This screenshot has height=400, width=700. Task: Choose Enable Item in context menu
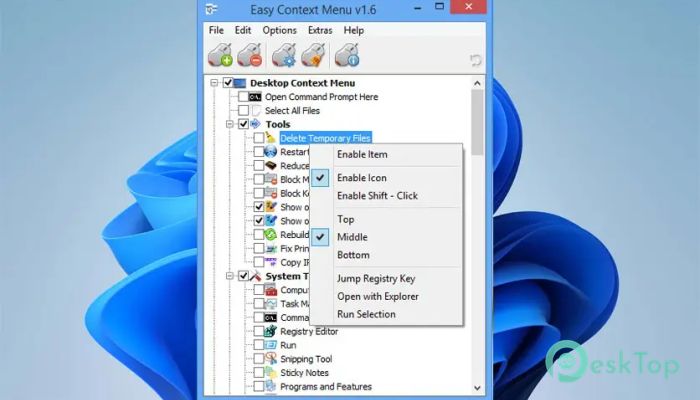(386, 154)
